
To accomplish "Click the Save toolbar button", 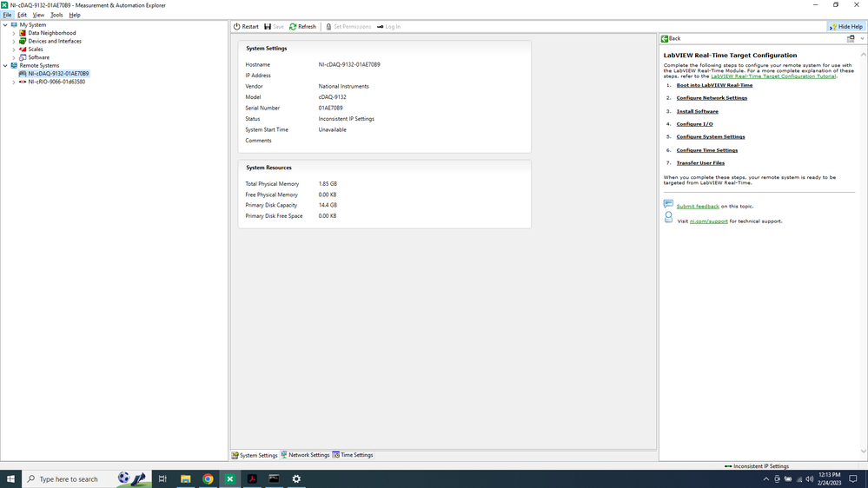I will point(274,27).
